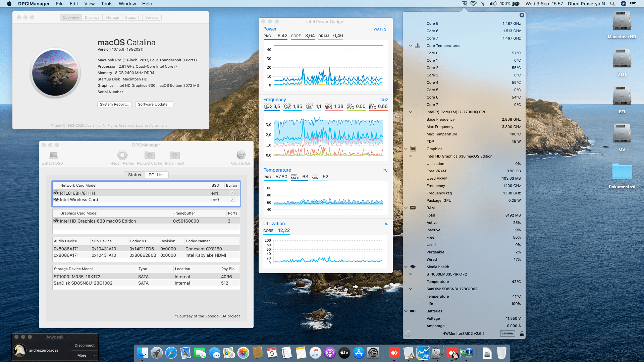Image resolution: width=644 pixels, height=362 pixels.
Task: Click System Report button
Action: point(114,104)
